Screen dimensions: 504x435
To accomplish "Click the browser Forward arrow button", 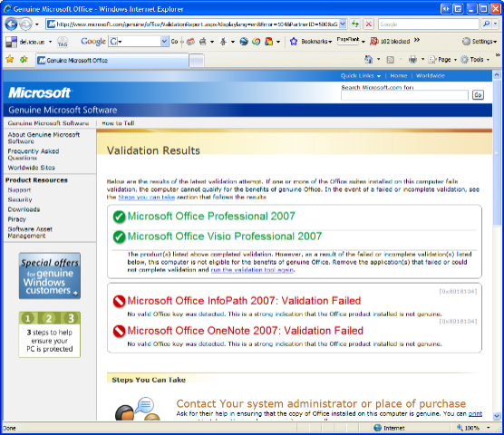I will [25, 24].
